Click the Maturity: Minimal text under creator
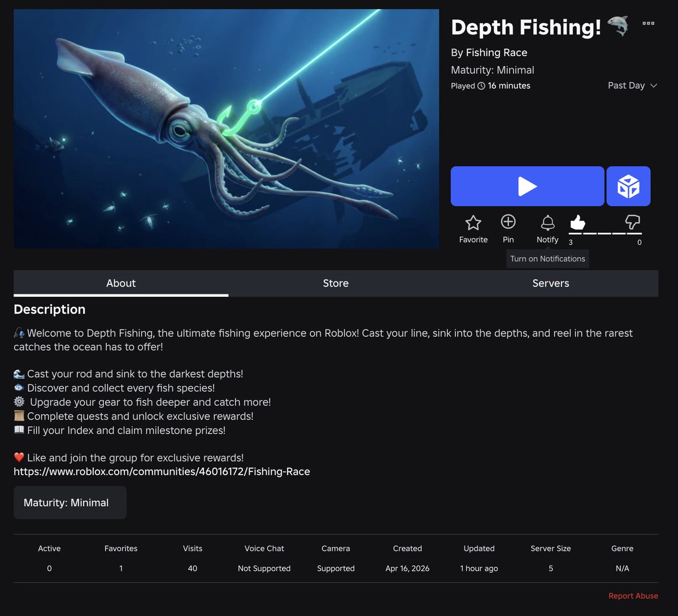The height and width of the screenshot is (616, 678). [x=493, y=70]
